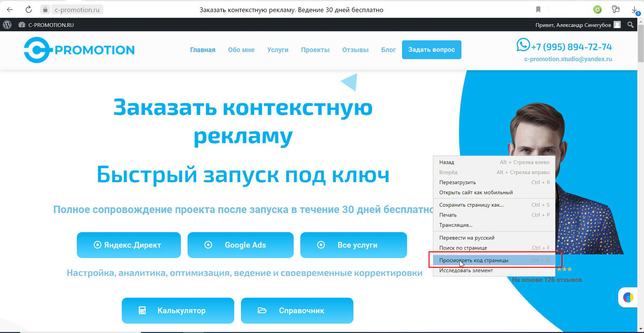Choose Назад in the context menu

pyautogui.click(x=493, y=162)
